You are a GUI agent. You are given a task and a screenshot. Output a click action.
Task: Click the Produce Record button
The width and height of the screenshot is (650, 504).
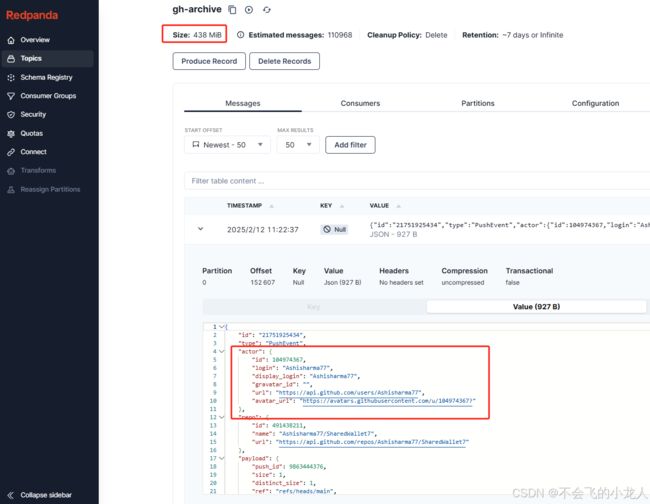[209, 61]
